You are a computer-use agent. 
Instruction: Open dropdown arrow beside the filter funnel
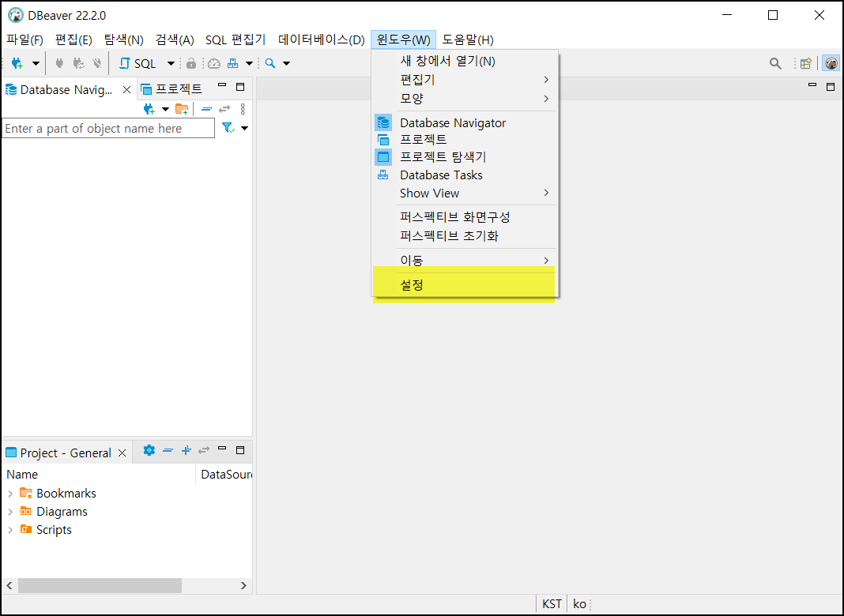[244, 128]
